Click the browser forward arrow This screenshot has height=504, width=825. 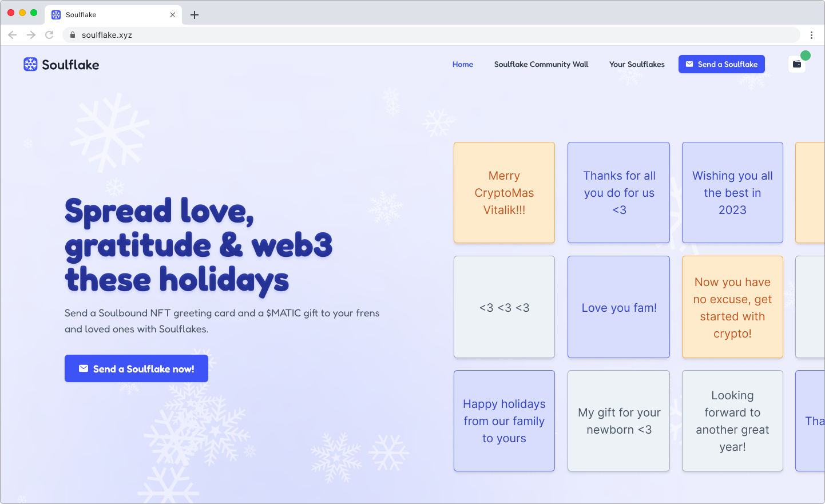(31, 35)
